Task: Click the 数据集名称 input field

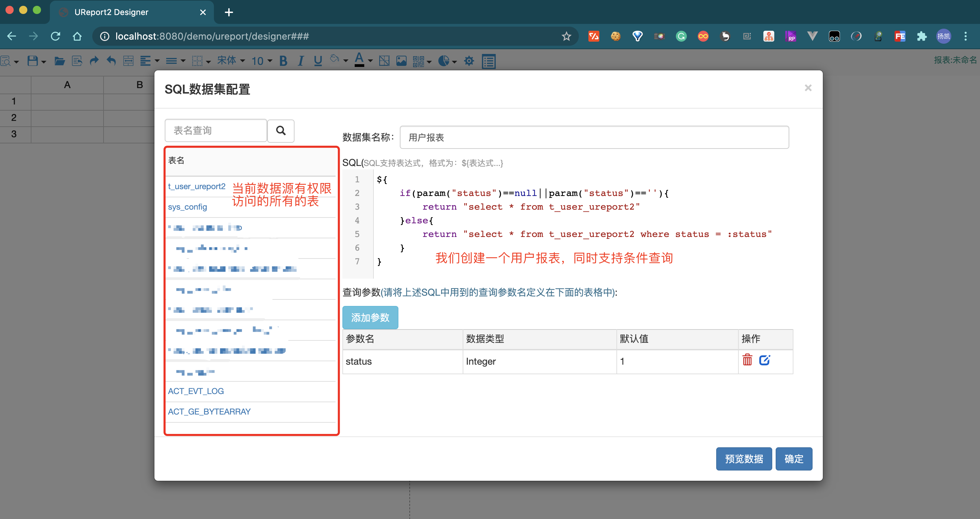Action: click(594, 137)
